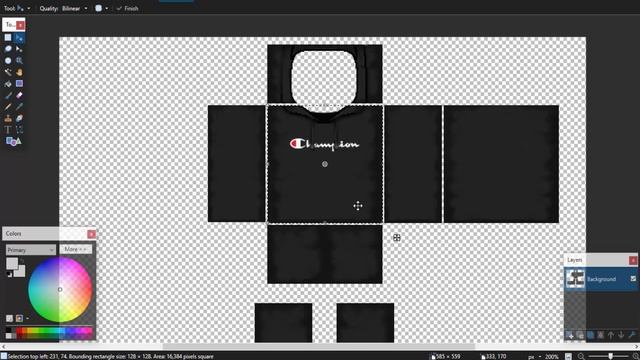Open the Primary color dropdown
The image size is (640, 360).
point(31,250)
